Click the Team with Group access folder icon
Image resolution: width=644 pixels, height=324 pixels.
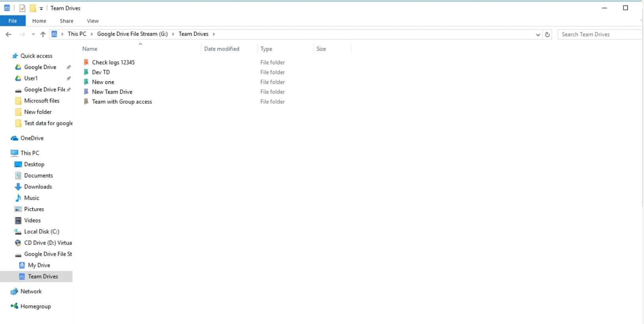pos(86,102)
